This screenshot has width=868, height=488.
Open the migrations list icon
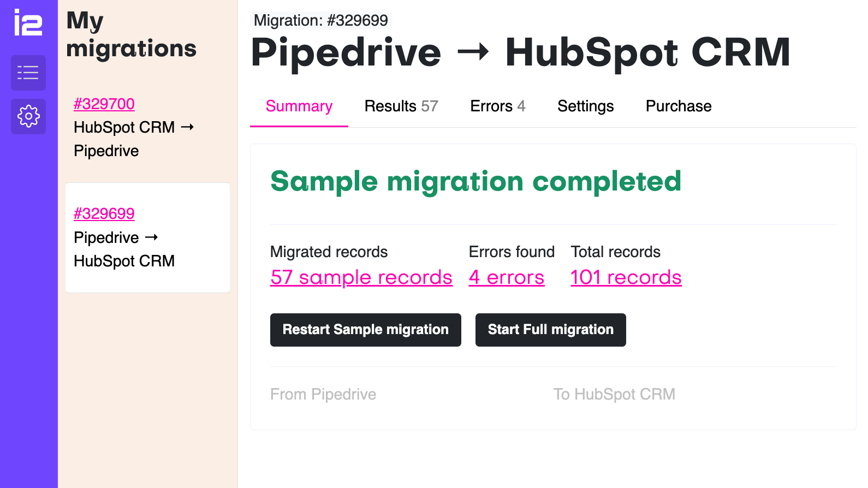[x=28, y=73]
